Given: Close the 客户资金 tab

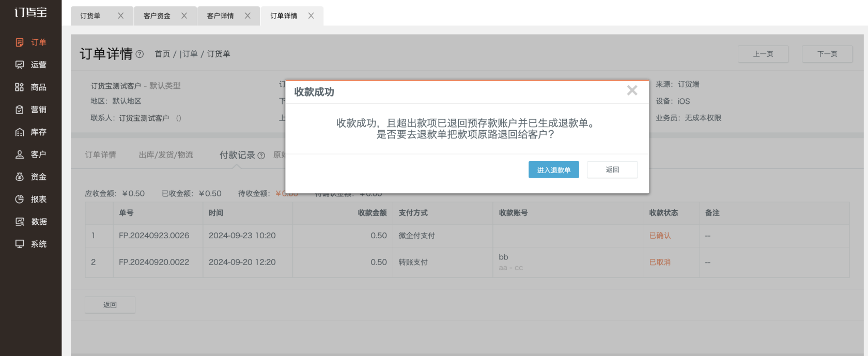Looking at the screenshot, I should click(184, 16).
